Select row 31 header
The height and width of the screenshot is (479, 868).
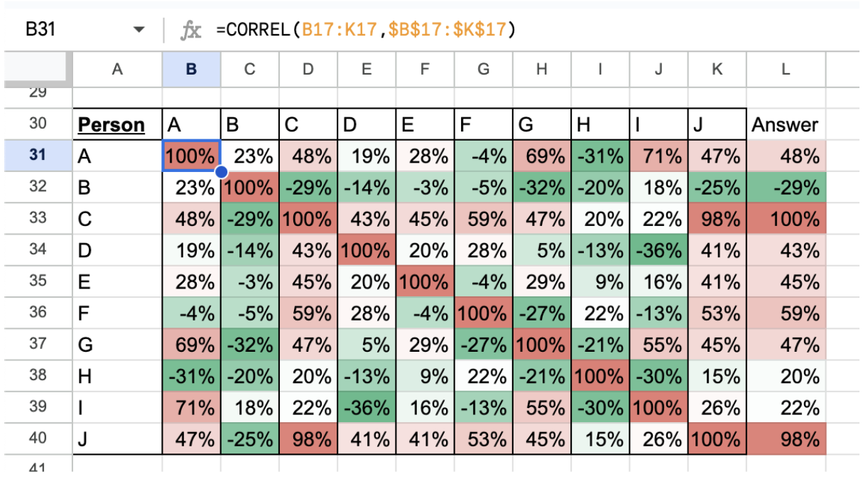coord(38,155)
